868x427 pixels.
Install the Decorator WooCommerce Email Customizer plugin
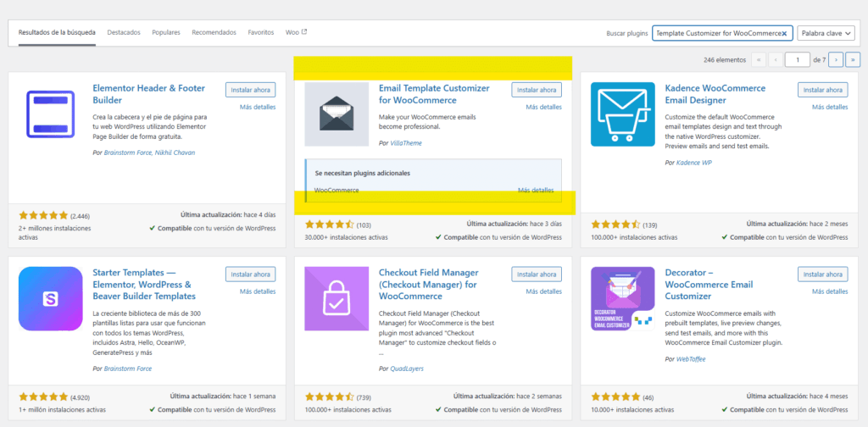pyautogui.click(x=822, y=274)
